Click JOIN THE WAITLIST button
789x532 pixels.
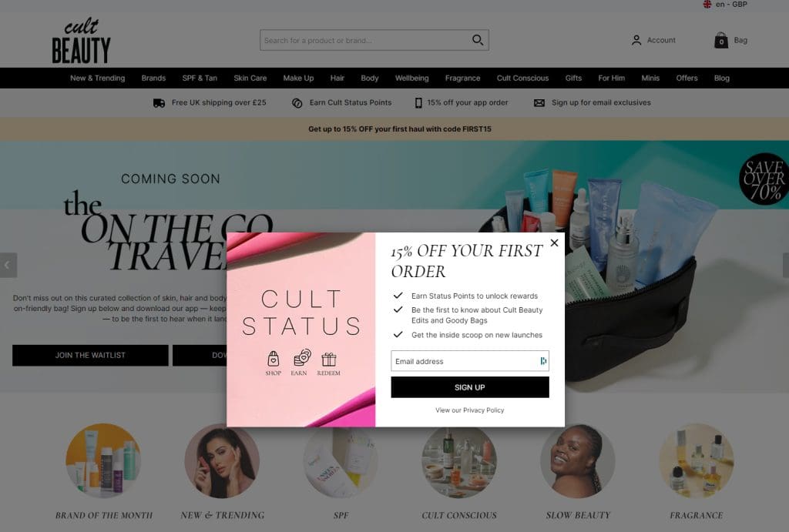[90, 355]
